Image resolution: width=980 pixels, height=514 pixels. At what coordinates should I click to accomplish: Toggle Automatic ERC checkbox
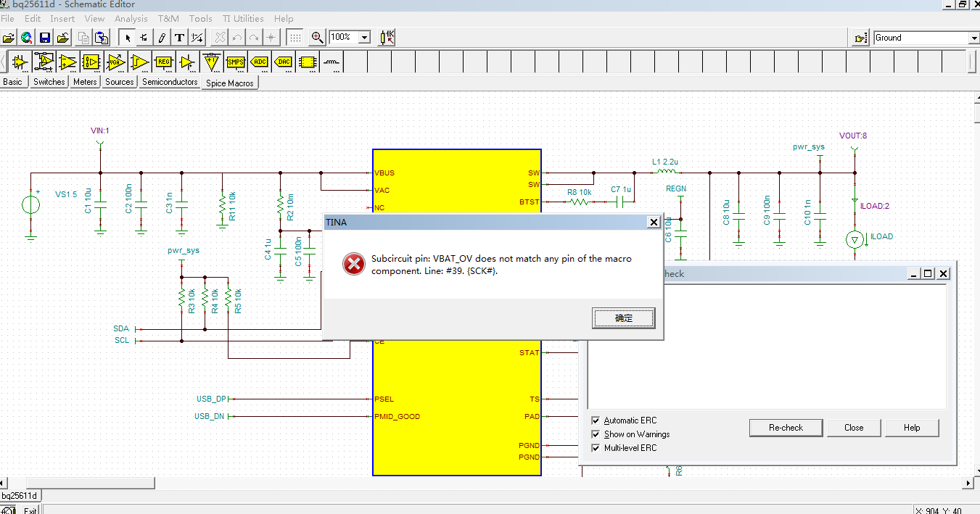click(x=596, y=420)
